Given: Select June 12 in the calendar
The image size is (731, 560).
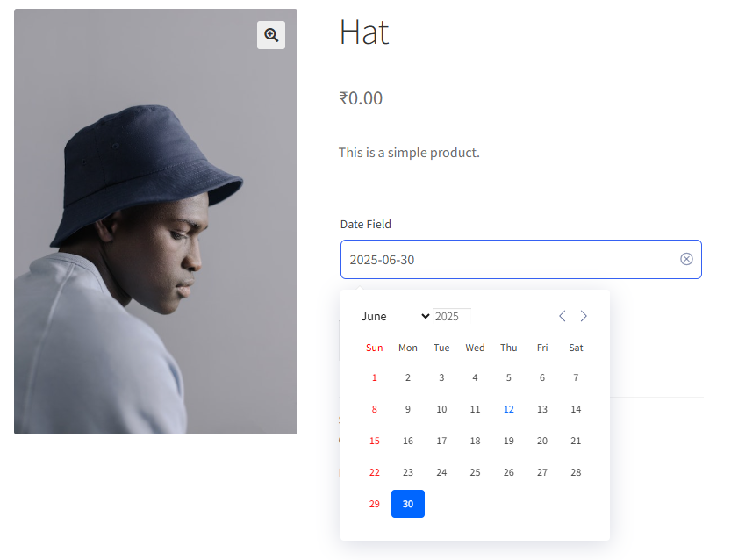Looking at the screenshot, I should point(509,409).
